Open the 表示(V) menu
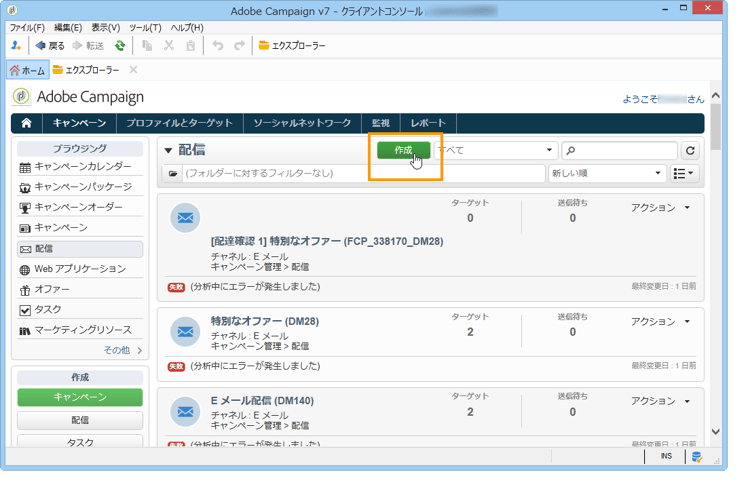Screen dimensions: 750x489 point(106,28)
